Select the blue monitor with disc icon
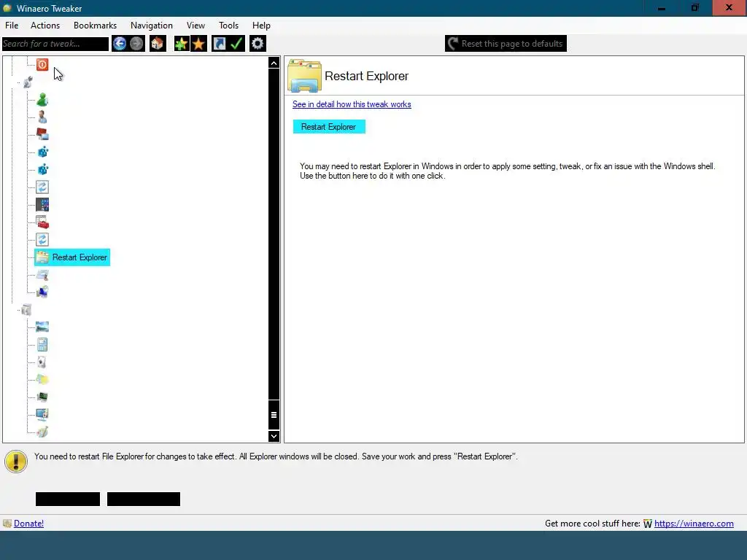The image size is (747, 560). pos(42,292)
